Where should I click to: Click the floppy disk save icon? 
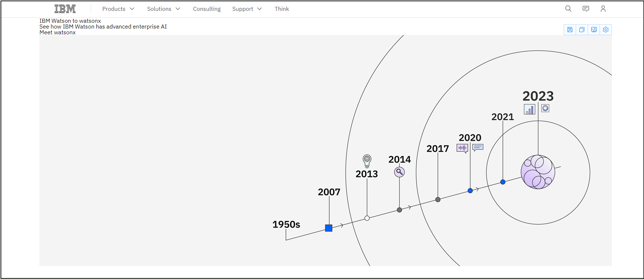(570, 30)
